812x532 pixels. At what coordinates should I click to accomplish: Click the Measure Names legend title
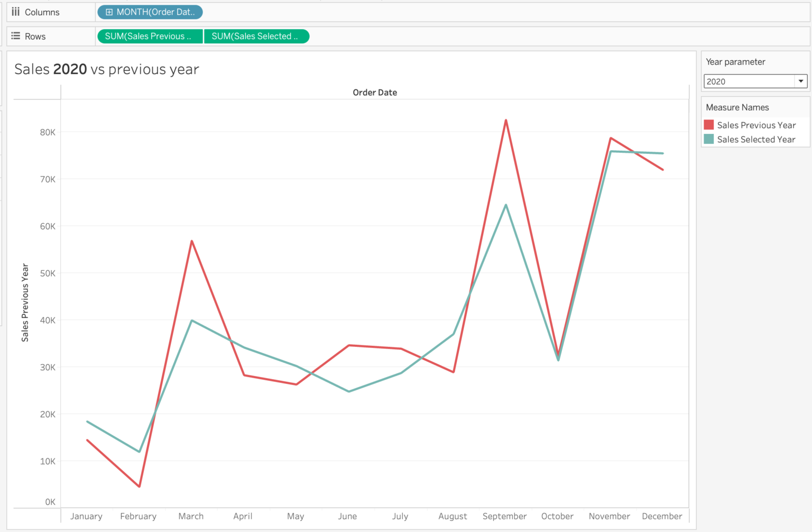tap(737, 107)
